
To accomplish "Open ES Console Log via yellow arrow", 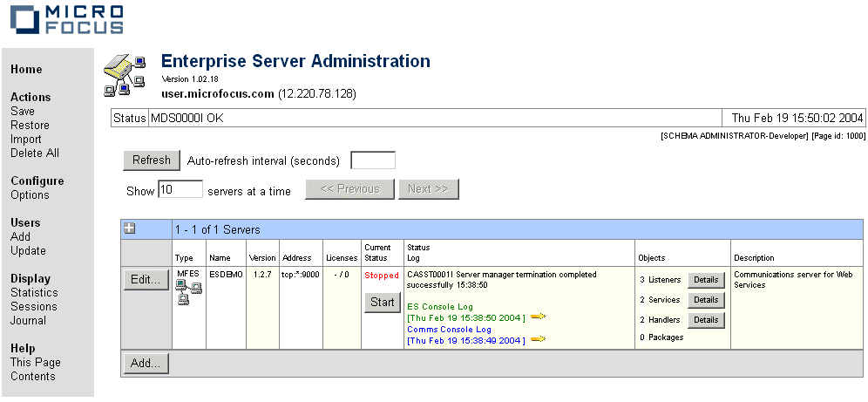I will pos(538,317).
